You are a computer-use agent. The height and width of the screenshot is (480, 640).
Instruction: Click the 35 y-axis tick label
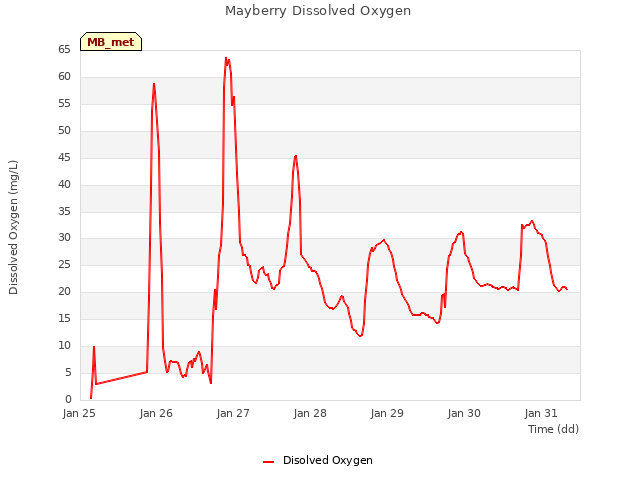click(x=64, y=211)
